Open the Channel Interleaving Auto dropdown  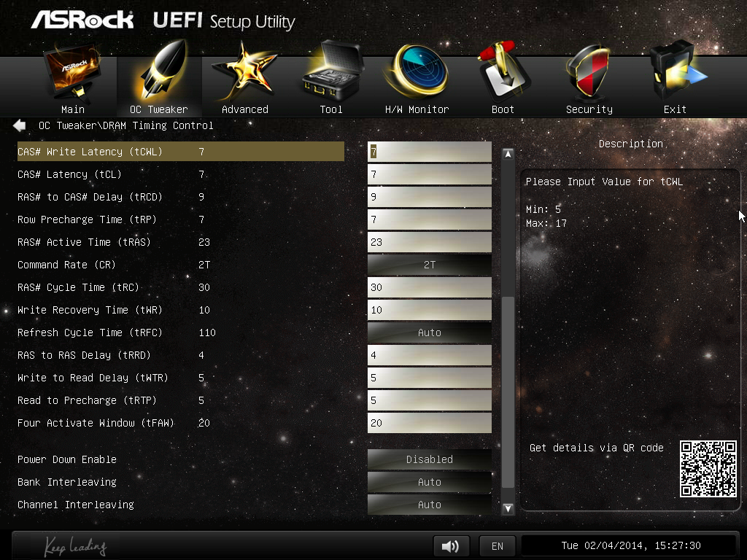click(x=429, y=505)
